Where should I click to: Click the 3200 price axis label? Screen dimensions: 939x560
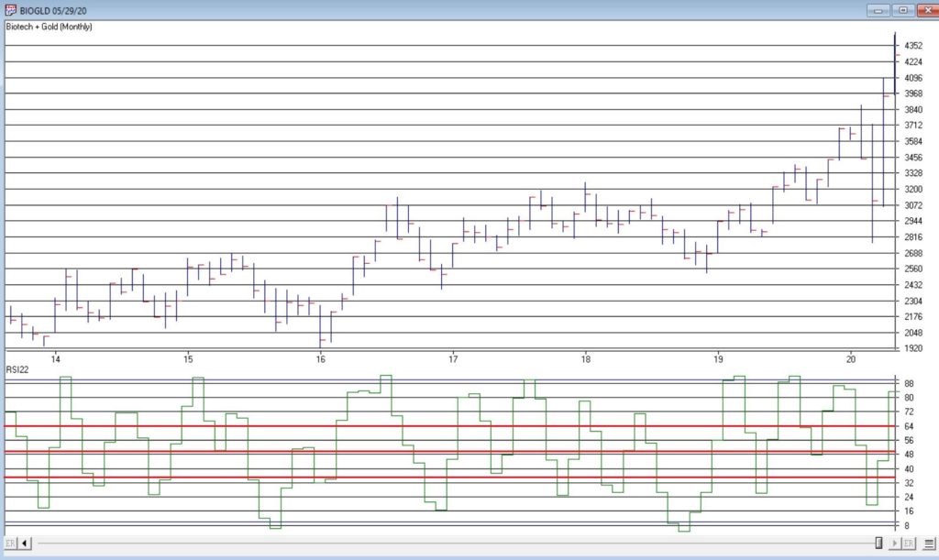point(913,189)
